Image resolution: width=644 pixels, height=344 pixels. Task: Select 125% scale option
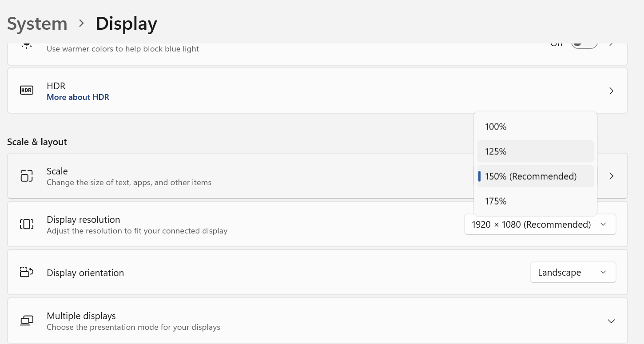(496, 151)
